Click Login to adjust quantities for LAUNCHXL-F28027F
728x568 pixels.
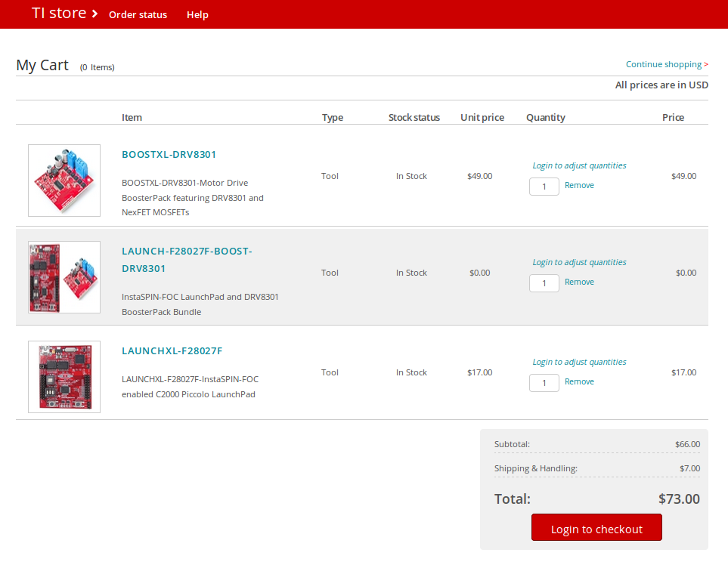click(x=579, y=362)
